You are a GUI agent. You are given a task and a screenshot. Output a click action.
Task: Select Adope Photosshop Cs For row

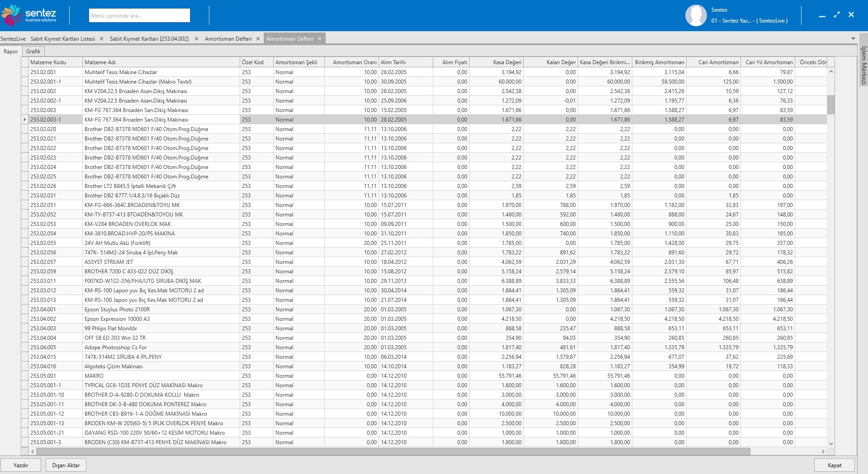click(x=424, y=347)
